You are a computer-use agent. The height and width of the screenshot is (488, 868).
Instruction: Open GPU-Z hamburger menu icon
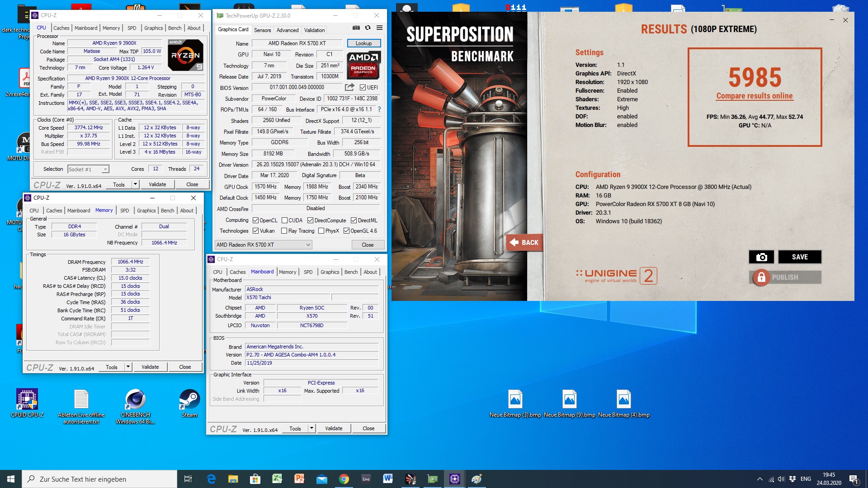pyautogui.click(x=380, y=28)
